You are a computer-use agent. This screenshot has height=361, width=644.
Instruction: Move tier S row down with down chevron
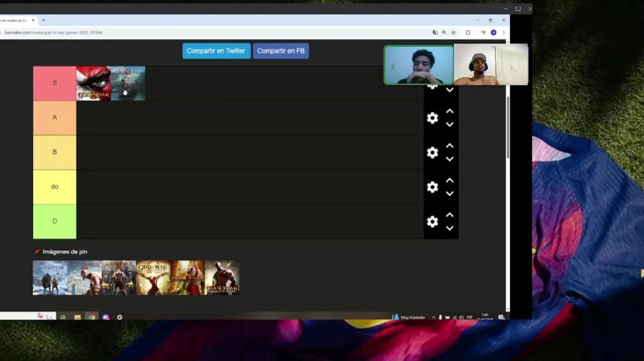449,90
